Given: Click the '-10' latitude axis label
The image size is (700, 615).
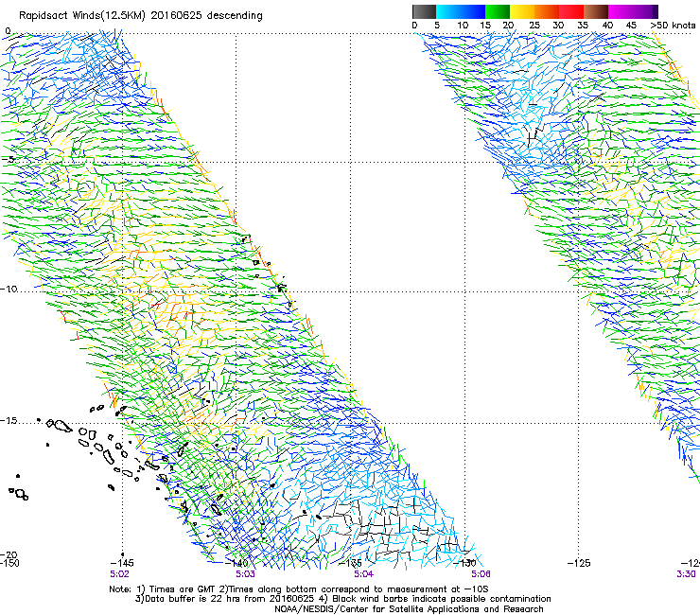Looking at the screenshot, I should (x=9, y=289).
